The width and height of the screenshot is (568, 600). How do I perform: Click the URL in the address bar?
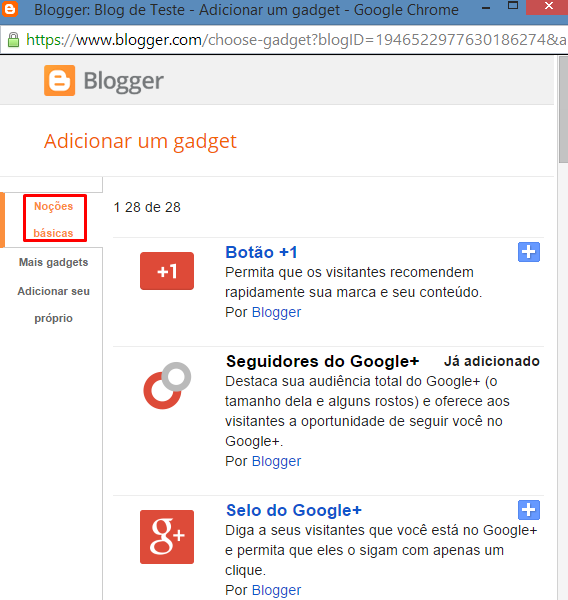click(x=295, y=40)
